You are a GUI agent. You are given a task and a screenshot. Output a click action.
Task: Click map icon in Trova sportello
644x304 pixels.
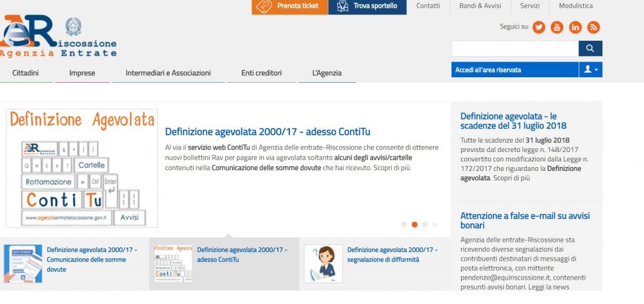pos(343,6)
